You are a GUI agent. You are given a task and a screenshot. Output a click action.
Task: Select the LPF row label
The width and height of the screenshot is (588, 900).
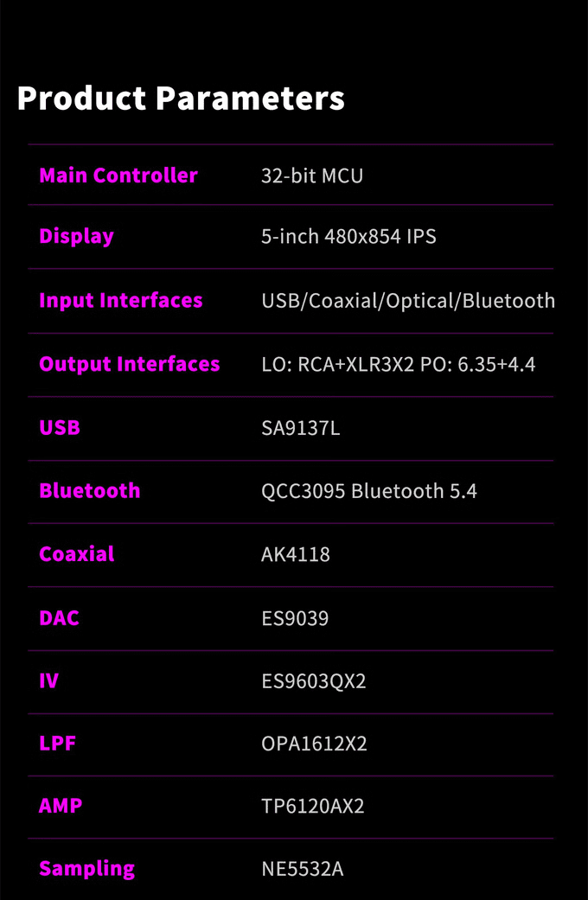click(57, 744)
